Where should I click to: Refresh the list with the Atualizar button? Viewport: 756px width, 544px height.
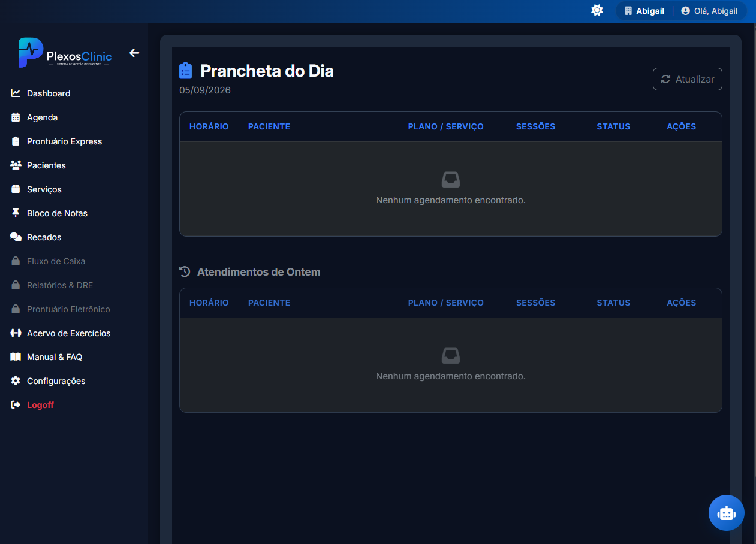click(x=687, y=79)
